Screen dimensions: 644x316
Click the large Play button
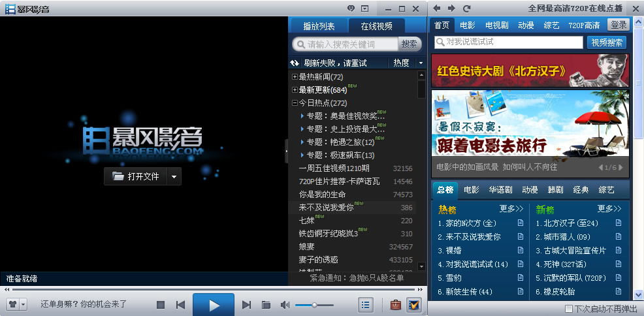tap(214, 304)
